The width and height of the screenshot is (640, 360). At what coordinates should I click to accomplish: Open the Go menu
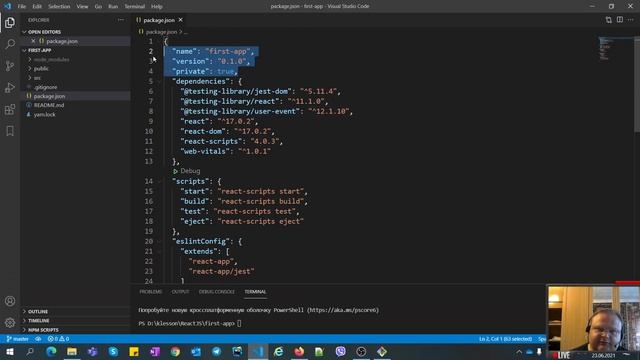(x=98, y=6)
